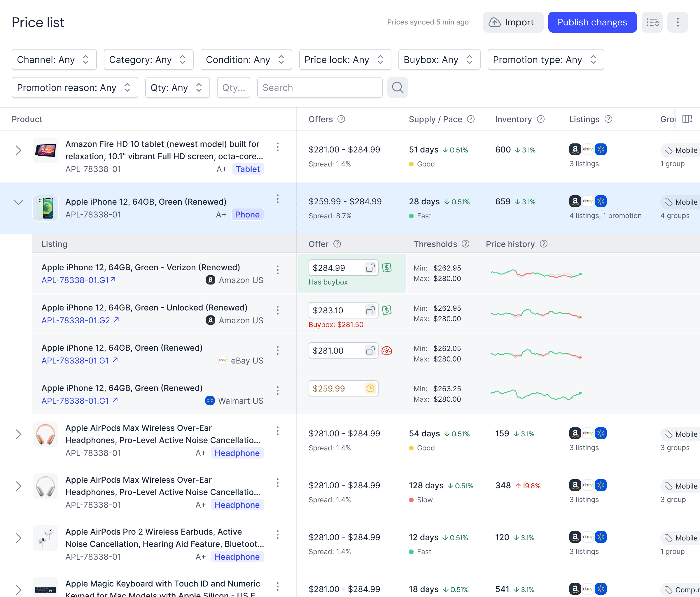The height and width of the screenshot is (597, 700).
Task: Click into the Search input field
Action: [x=319, y=87]
